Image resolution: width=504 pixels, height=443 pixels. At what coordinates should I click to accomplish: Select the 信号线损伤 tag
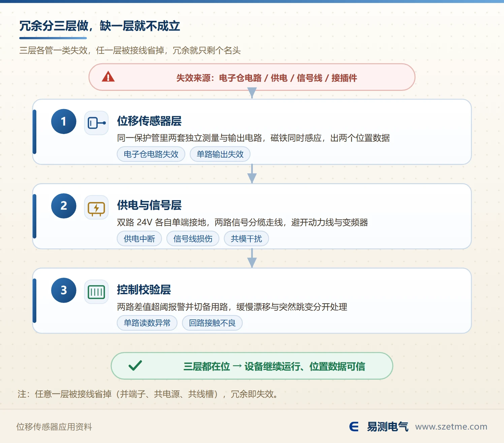click(193, 239)
